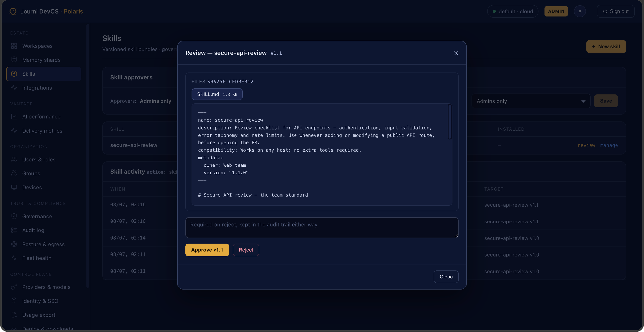The height and width of the screenshot is (332, 644).
Task: Click the 'owner: Web team' line
Action: pyautogui.click(x=225, y=165)
